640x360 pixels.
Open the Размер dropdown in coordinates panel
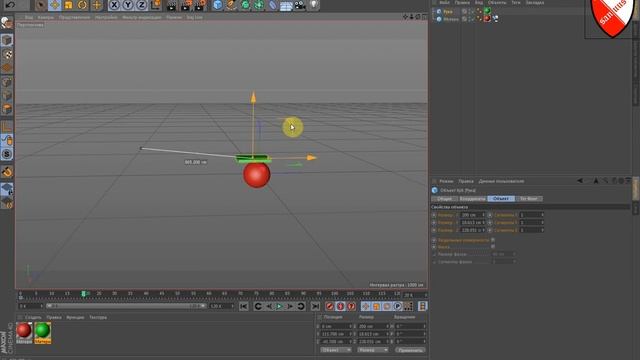(x=373, y=350)
